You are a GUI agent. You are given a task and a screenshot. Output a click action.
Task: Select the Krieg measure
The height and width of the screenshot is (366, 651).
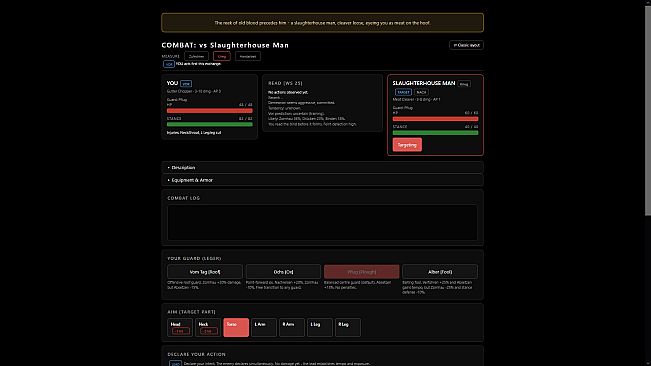tap(222, 56)
